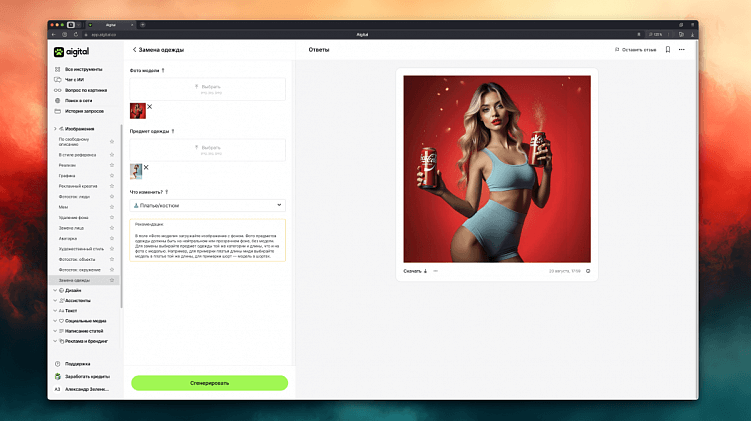Select По свободному описанию tool
The image size is (751, 421).
tap(74, 142)
